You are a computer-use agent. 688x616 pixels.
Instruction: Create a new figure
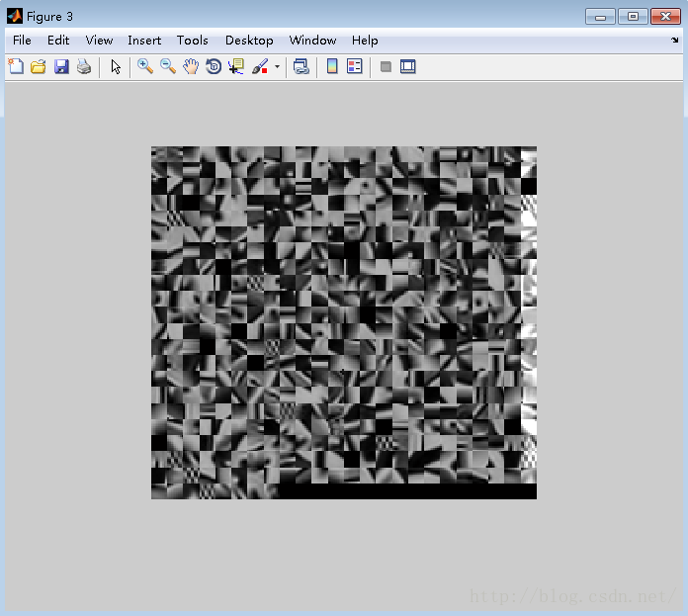(16, 66)
